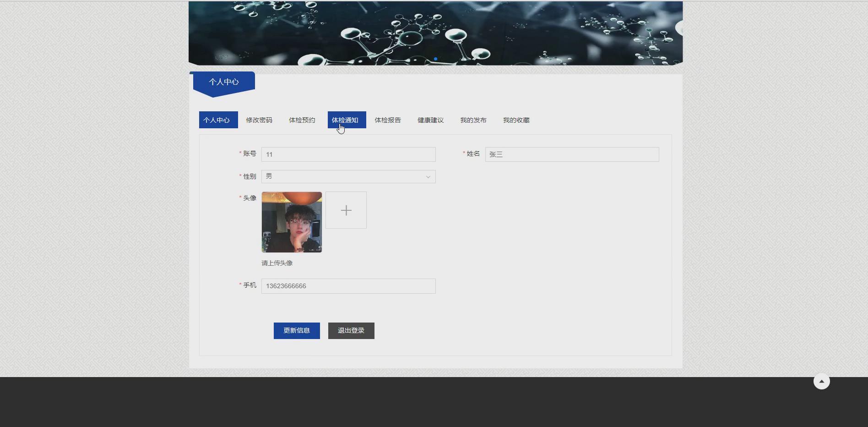Click the avatar photo thumbnail
Image resolution: width=868 pixels, height=427 pixels.
tap(292, 222)
